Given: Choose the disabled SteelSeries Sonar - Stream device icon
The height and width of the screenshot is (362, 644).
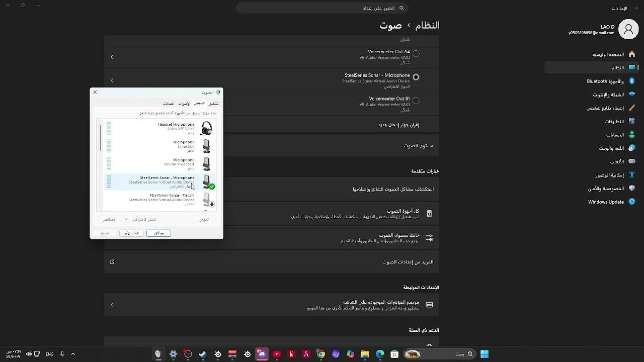Looking at the screenshot, I should (x=207, y=200).
